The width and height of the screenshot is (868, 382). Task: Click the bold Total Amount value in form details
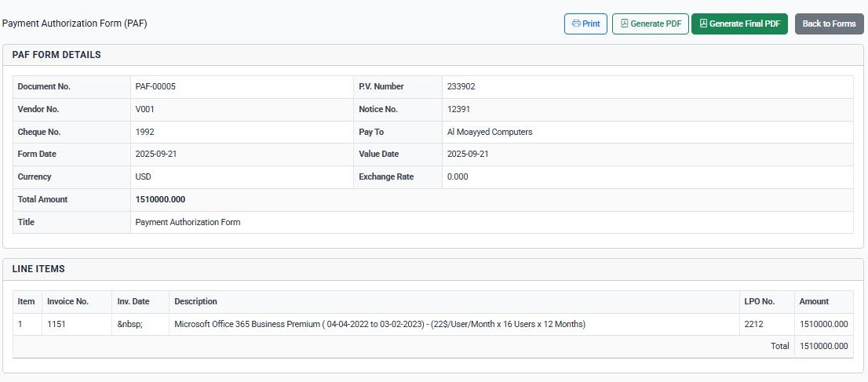coord(160,199)
